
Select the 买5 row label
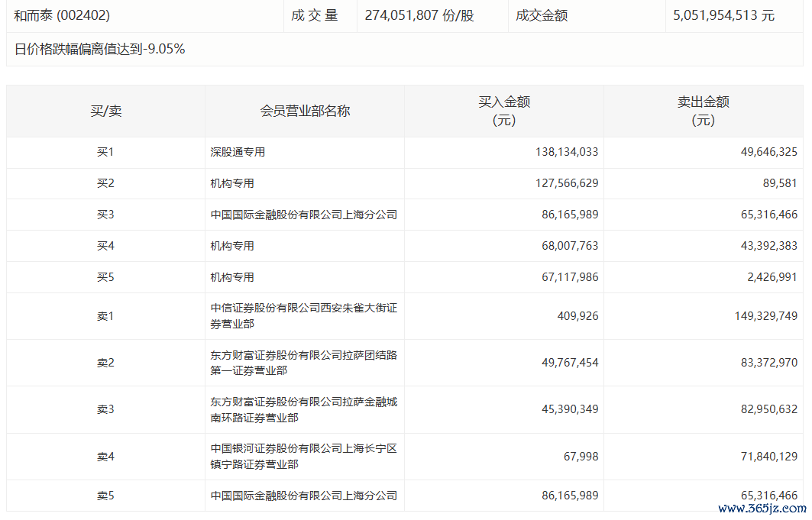[x=105, y=277]
